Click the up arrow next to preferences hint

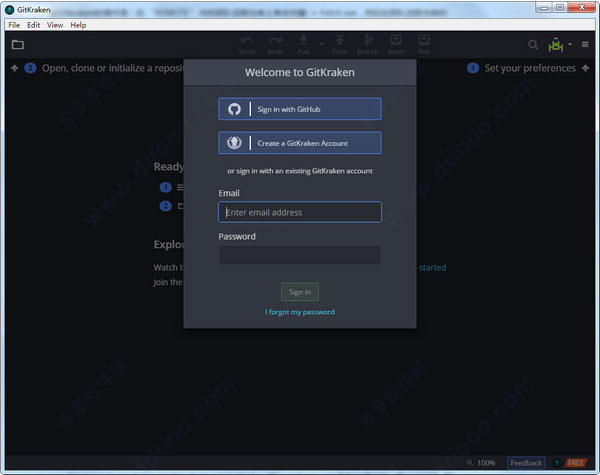[585, 68]
